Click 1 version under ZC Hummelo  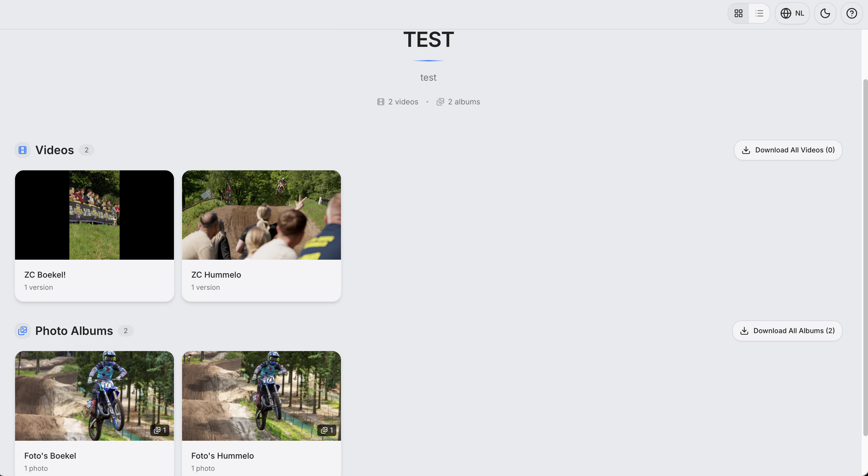point(205,287)
